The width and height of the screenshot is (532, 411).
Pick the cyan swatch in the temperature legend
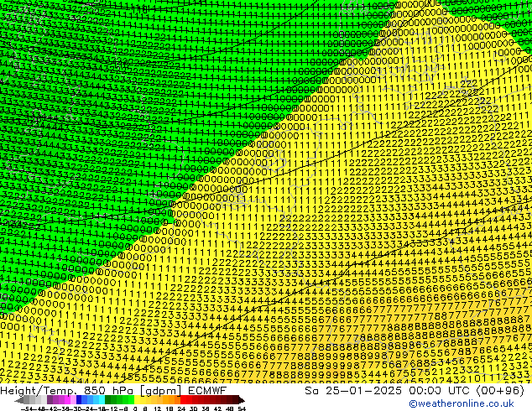click(102, 399)
